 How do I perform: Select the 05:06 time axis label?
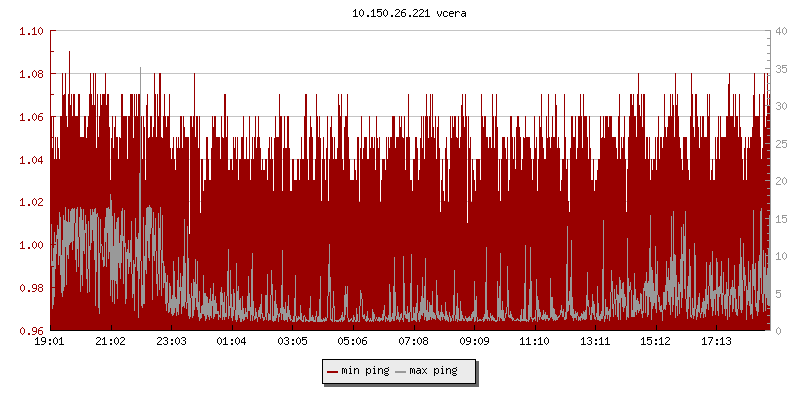tap(352, 342)
